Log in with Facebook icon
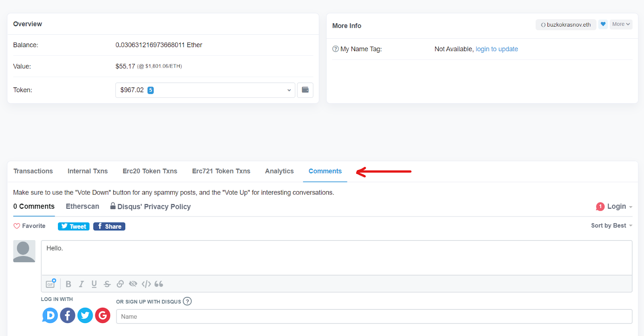Screen dimensions: 644x336 click(68, 315)
